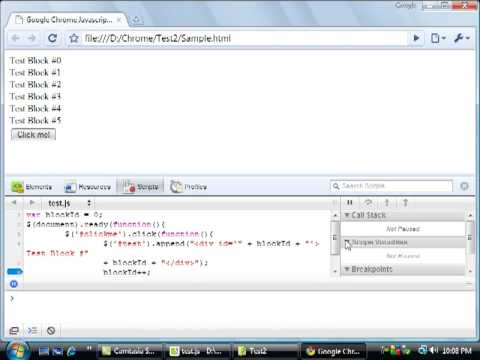
Task: Select the 'Test Block #0' text
Action: (35, 60)
